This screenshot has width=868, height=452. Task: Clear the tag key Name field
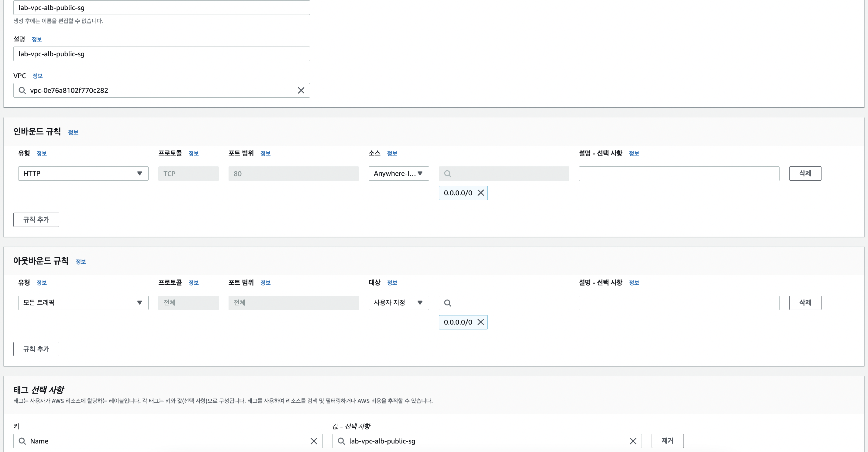314,441
